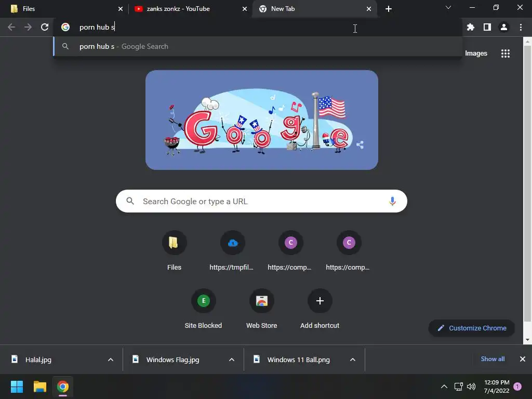This screenshot has width=532, height=399.
Task: Expand options for Halal.jpg download
Action: click(111, 360)
